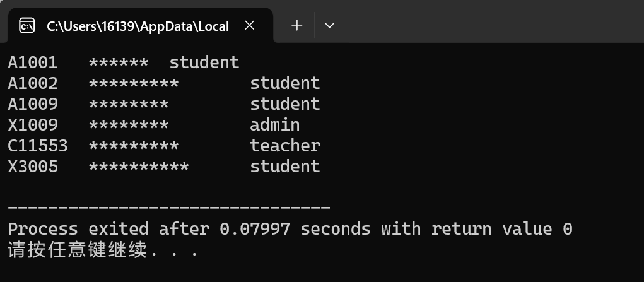Click the dashed separator line

[x=169, y=208]
